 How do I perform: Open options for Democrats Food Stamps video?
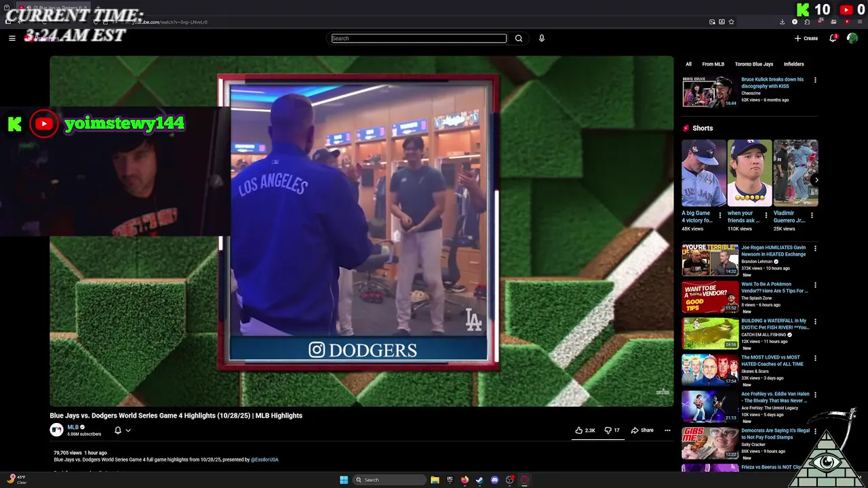(x=815, y=432)
